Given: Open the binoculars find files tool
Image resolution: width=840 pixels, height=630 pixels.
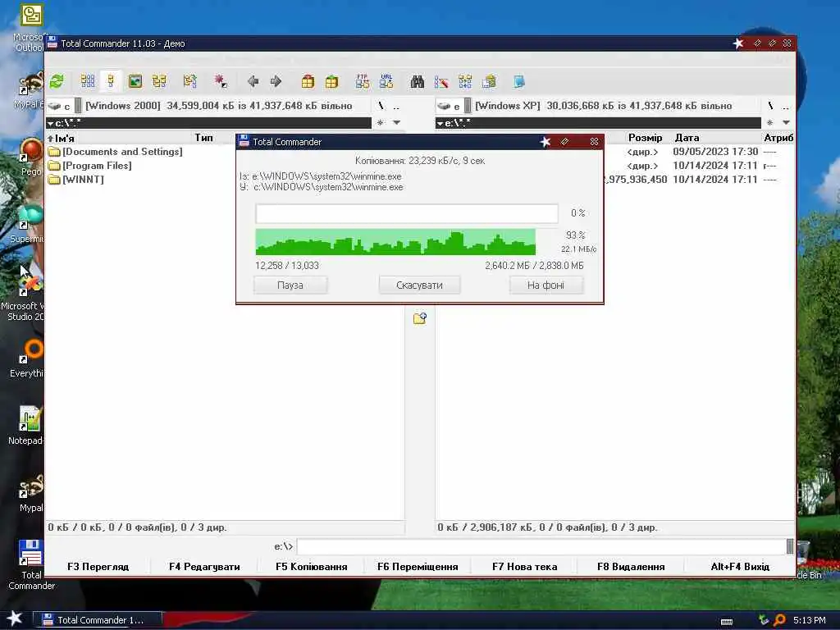Looking at the screenshot, I should pyautogui.click(x=417, y=81).
